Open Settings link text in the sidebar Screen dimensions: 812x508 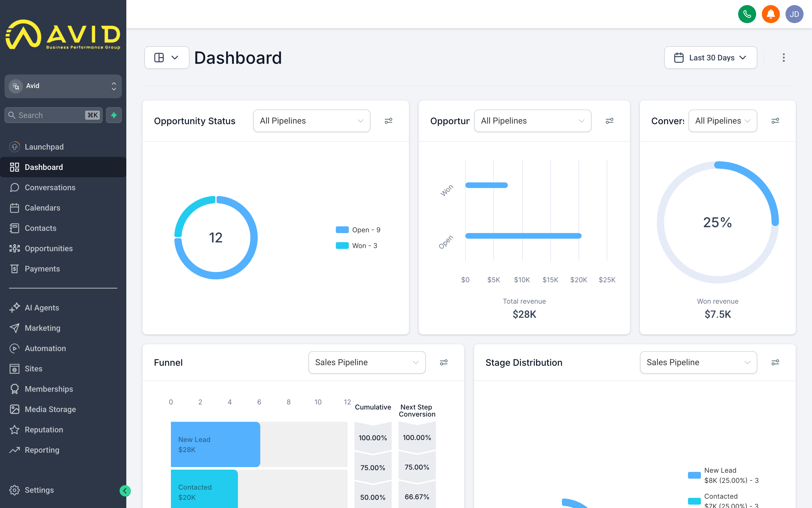click(39, 490)
